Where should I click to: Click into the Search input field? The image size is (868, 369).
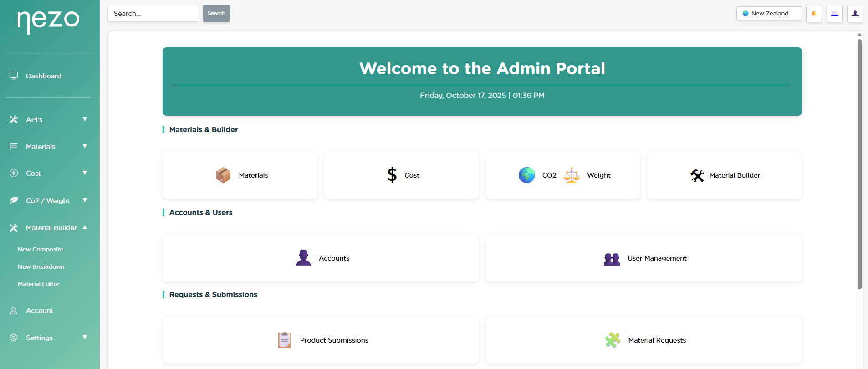tap(153, 14)
